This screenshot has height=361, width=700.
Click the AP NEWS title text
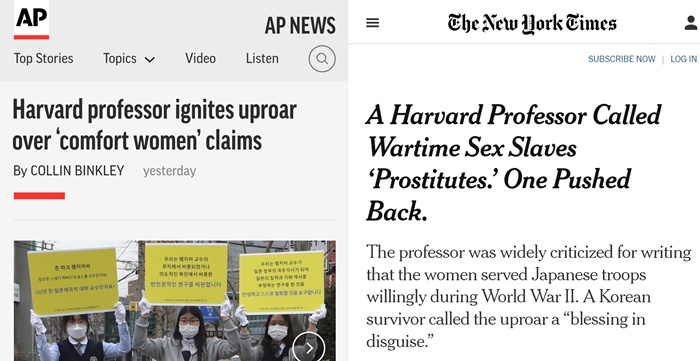[x=300, y=25]
